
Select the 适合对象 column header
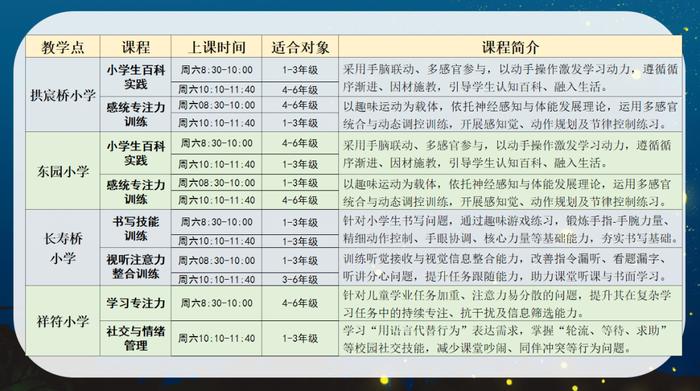[x=300, y=47]
